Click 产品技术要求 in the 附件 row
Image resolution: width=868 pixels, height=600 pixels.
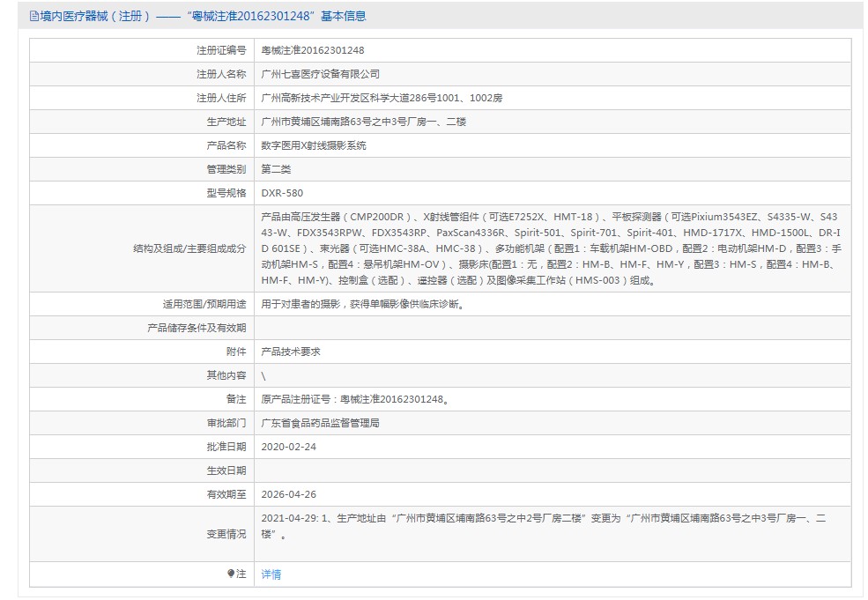tap(291, 352)
